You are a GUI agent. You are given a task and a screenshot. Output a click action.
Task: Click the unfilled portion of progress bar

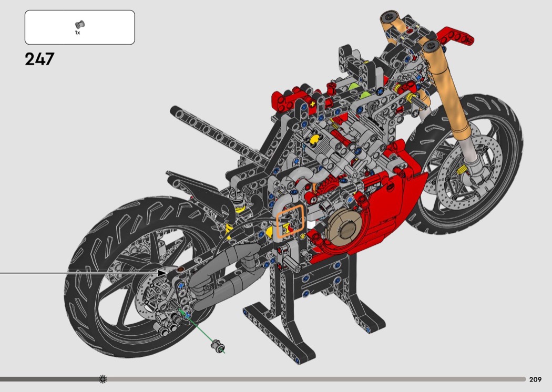[315, 379]
